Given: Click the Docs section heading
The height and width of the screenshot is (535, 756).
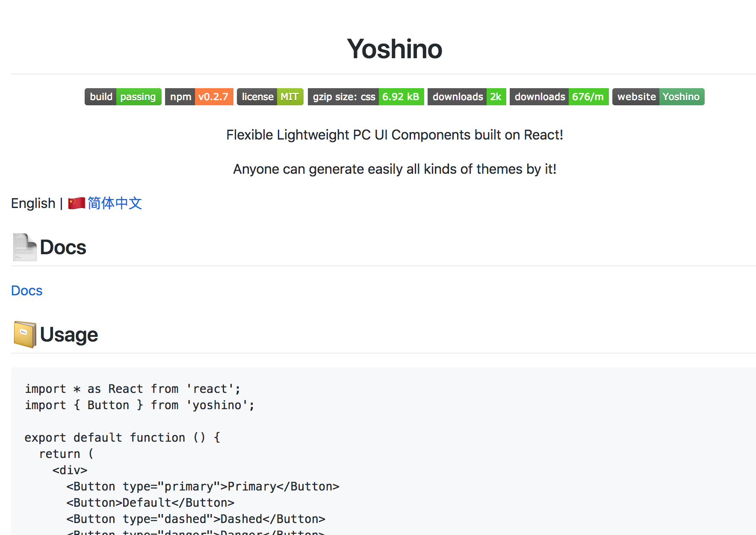Looking at the screenshot, I should [63, 247].
